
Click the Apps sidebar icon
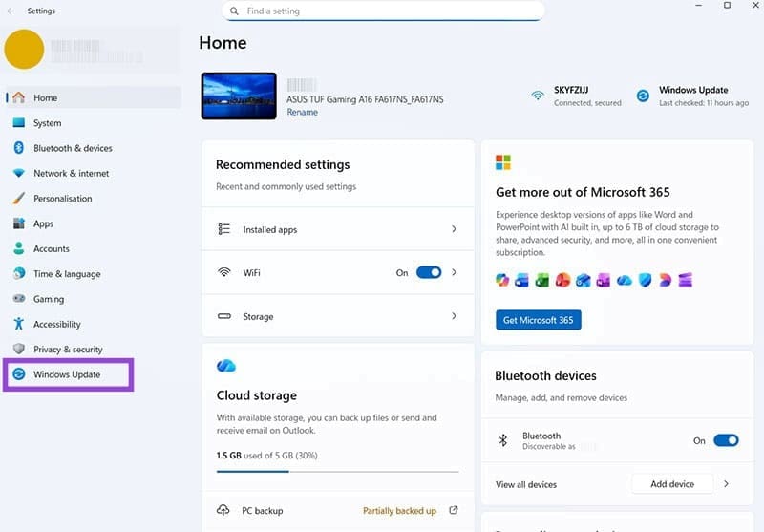[18, 223]
